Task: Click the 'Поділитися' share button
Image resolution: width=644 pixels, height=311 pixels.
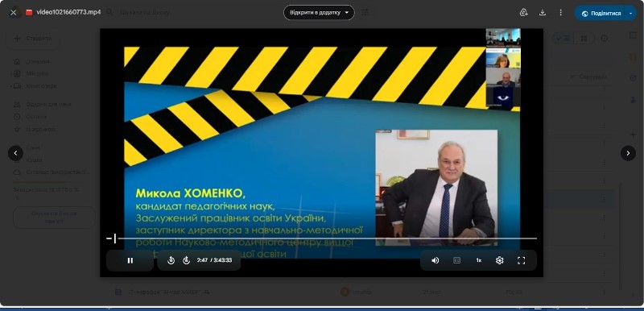Action: pyautogui.click(x=601, y=13)
